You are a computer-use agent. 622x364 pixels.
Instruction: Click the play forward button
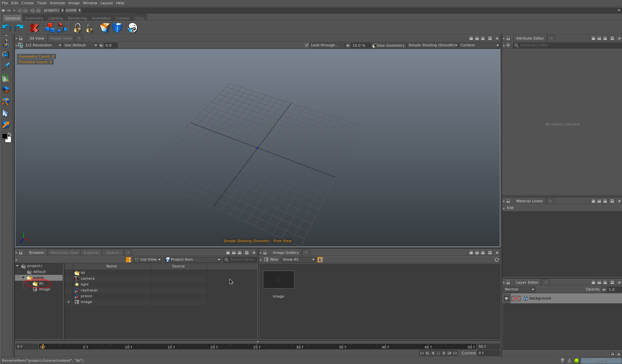pyautogui.click(x=444, y=353)
